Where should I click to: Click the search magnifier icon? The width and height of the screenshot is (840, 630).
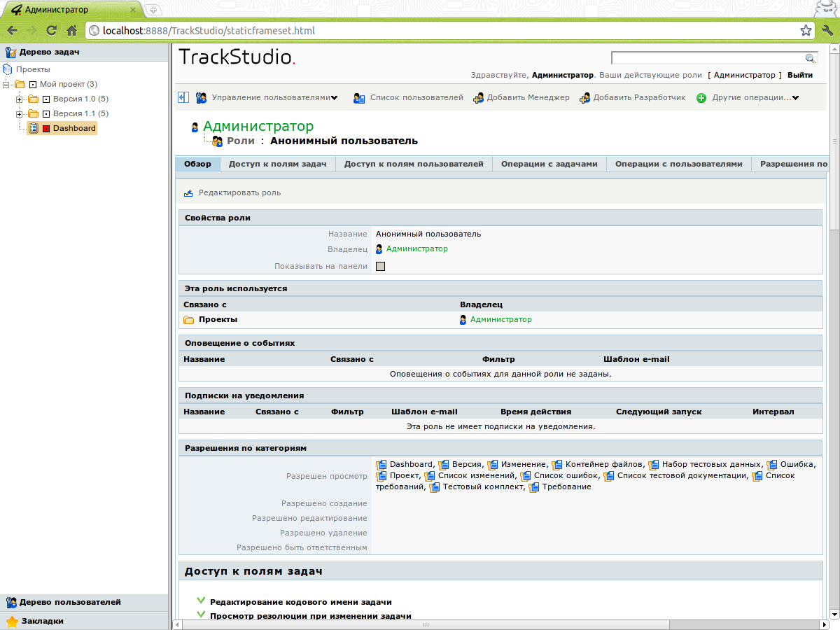[x=811, y=58]
